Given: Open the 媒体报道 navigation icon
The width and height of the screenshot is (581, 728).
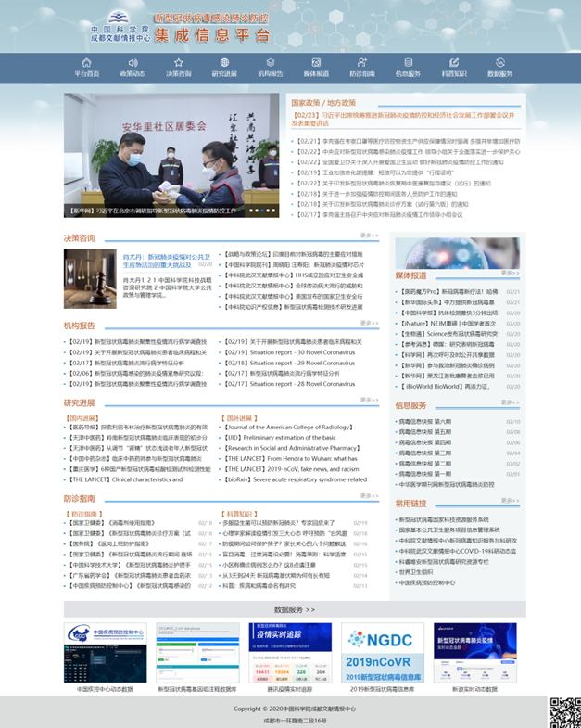Looking at the screenshot, I should 316,63.
